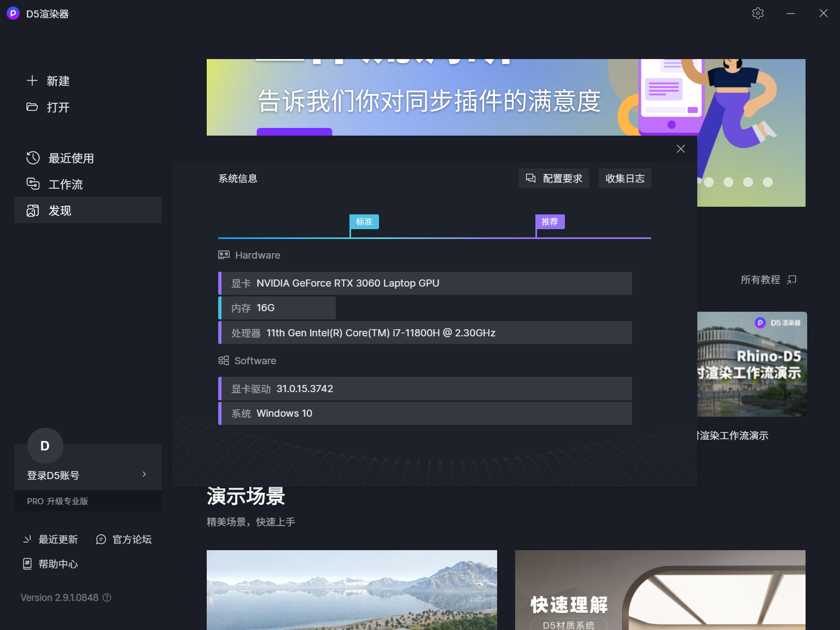
Task: Open 最近使用 section
Action: [87, 158]
